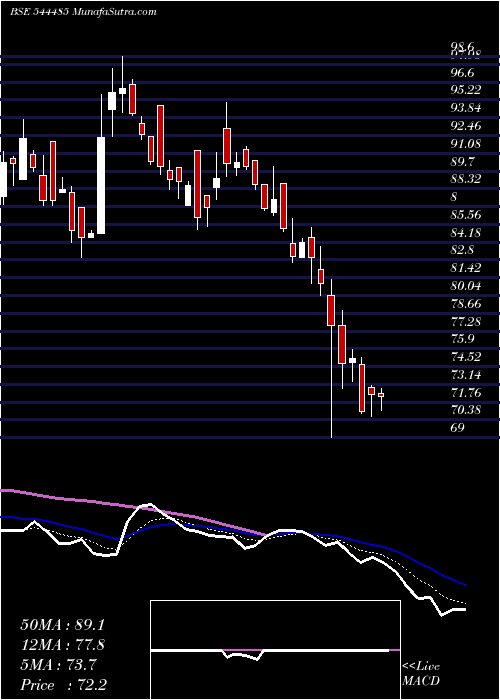Click the <<Live MACD label
Image resolution: width=500 pixels, height=700 pixels.
(x=421, y=674)
